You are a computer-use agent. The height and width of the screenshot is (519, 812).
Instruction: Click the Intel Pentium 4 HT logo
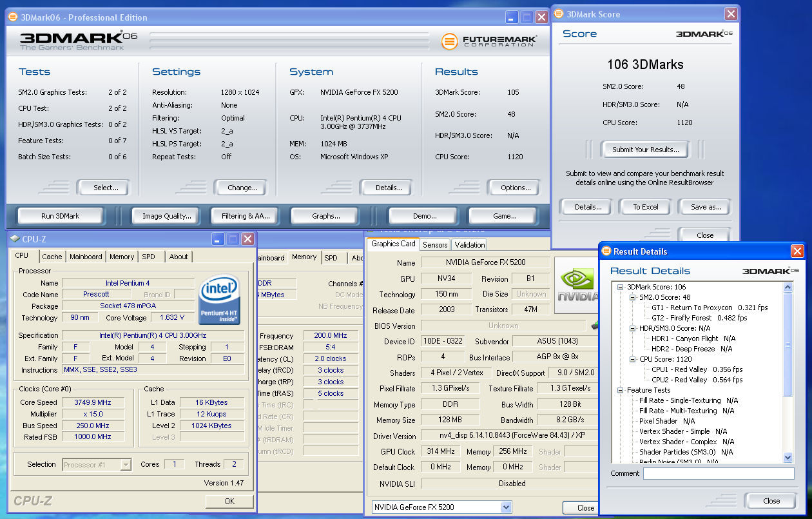point(220,299)
